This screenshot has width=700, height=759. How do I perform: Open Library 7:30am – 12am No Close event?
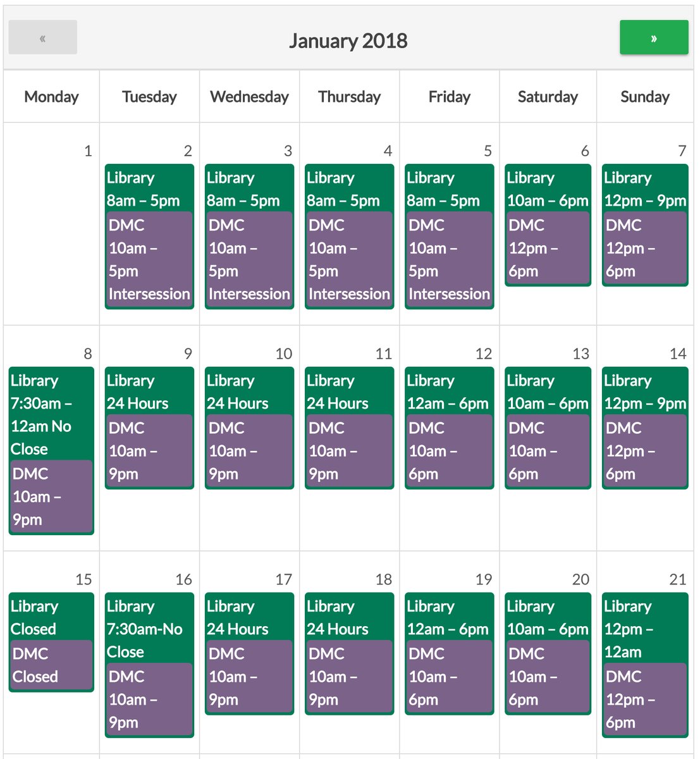tap(51, 414)
